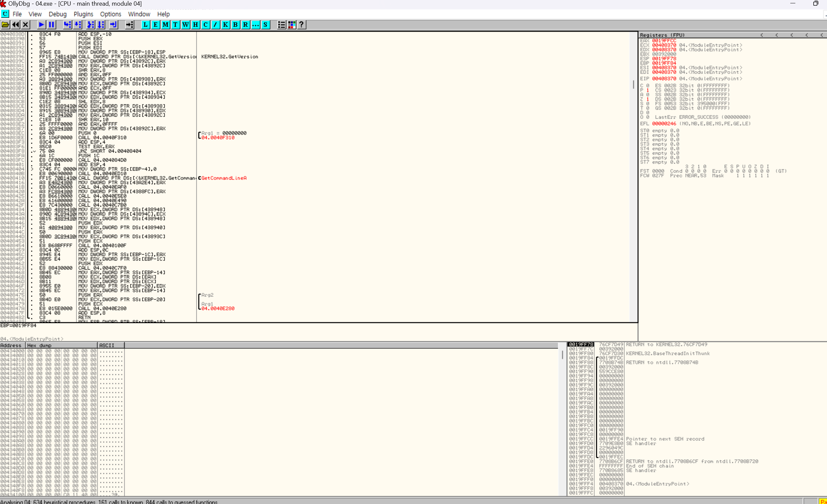This screenshot has height=504, width=827.
Task: Open the Appearance color grid icon
Action: 292,24
